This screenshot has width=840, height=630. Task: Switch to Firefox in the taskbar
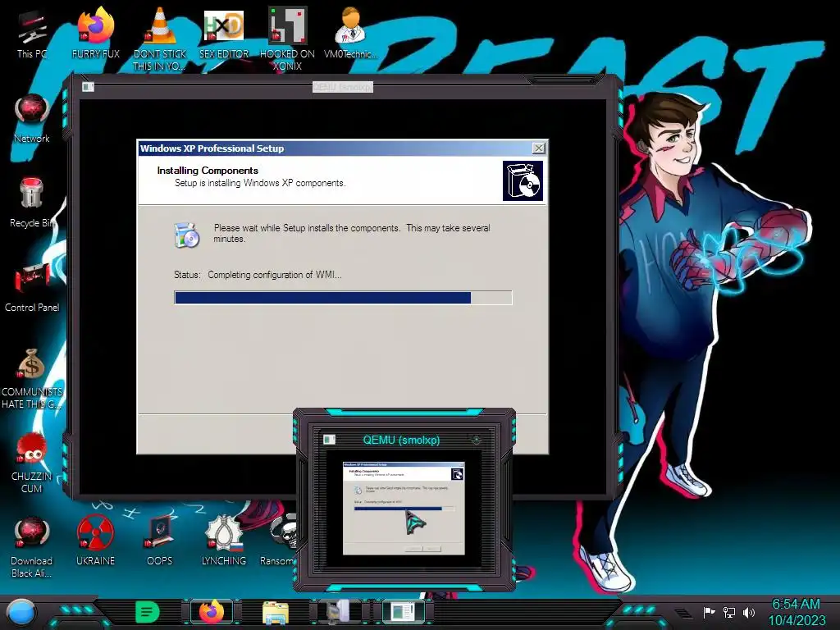tap(212, 612)
